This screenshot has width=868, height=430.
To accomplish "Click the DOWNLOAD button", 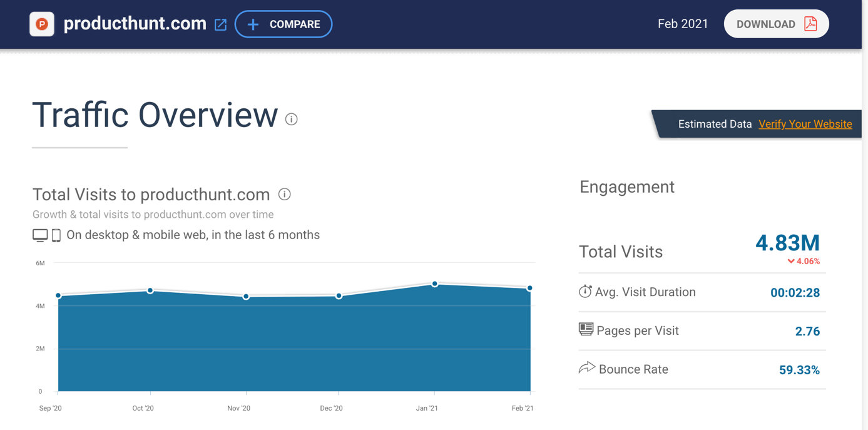I will (776, 24).
